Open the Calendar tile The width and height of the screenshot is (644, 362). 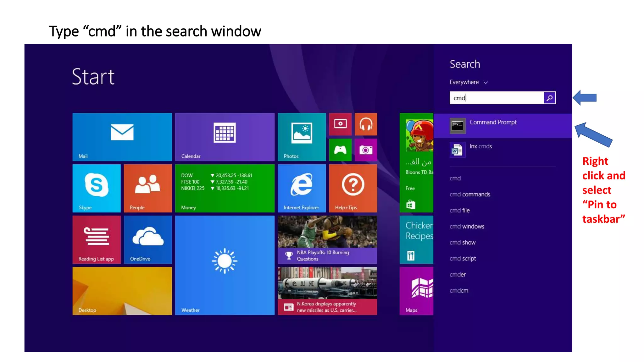[x=225, y=137]
